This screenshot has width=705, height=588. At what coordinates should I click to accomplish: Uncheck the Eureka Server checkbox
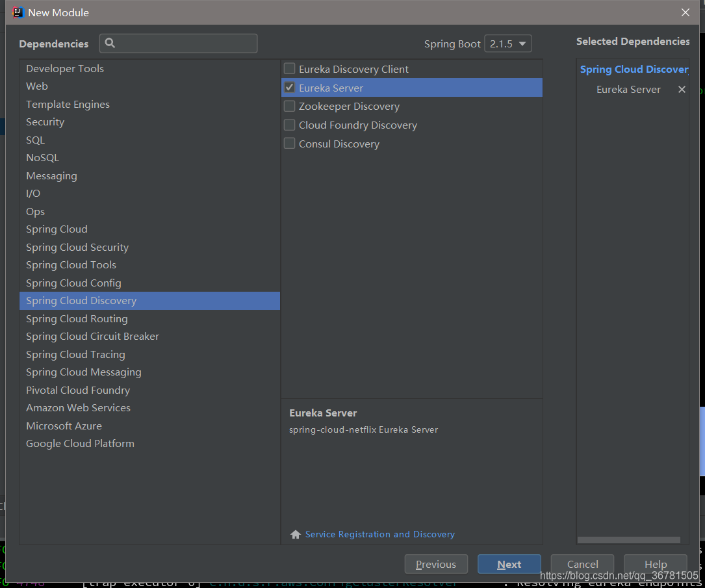pos(290,88)
